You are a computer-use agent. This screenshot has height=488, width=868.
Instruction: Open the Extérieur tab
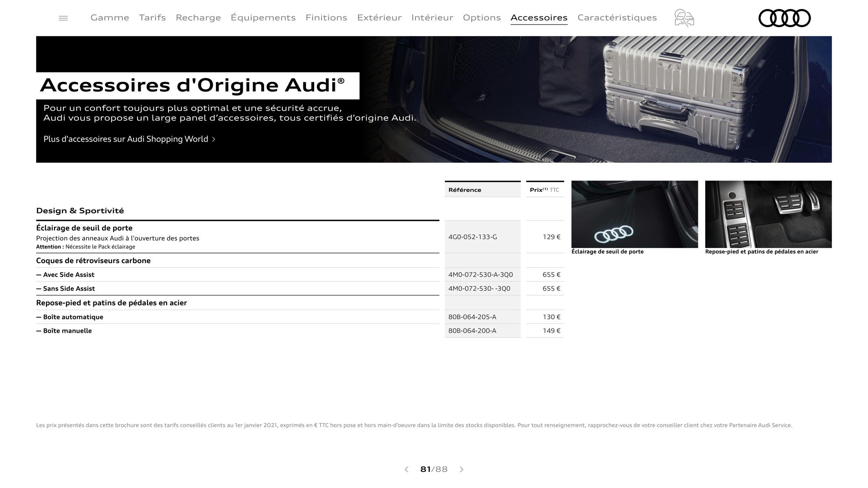pos(379,17)
